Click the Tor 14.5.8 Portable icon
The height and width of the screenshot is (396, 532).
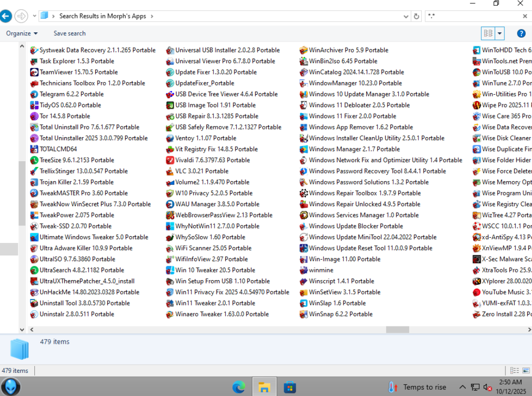tap(34, 116)
